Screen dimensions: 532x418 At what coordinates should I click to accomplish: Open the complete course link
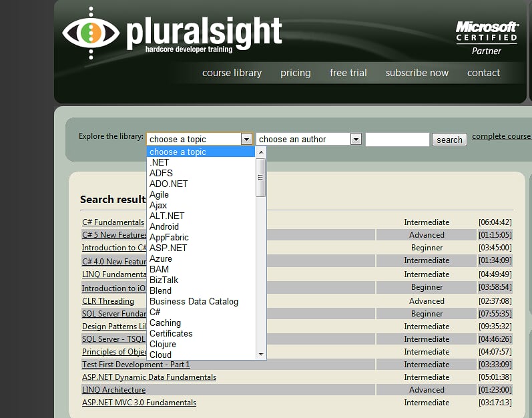[x=502, y=136]
